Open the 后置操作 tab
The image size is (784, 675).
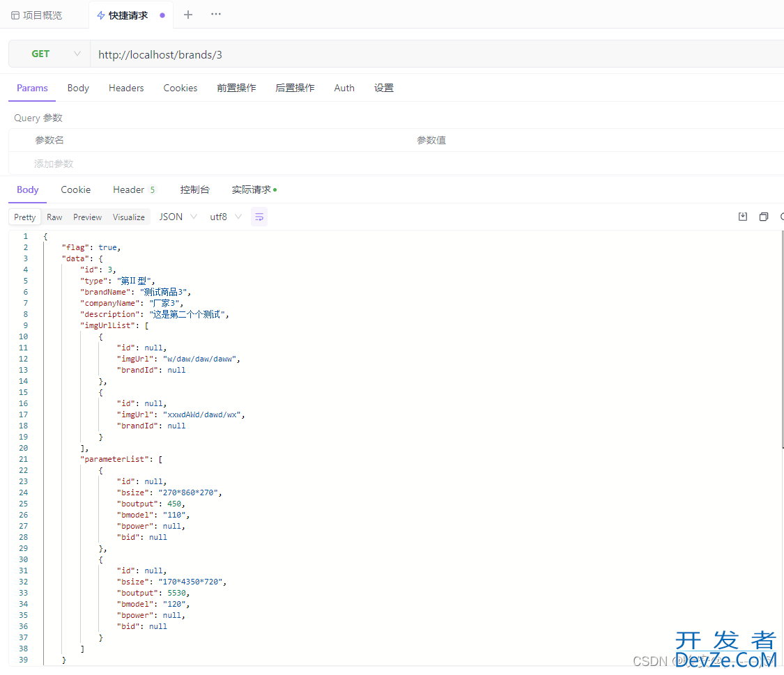coord(295,88)
